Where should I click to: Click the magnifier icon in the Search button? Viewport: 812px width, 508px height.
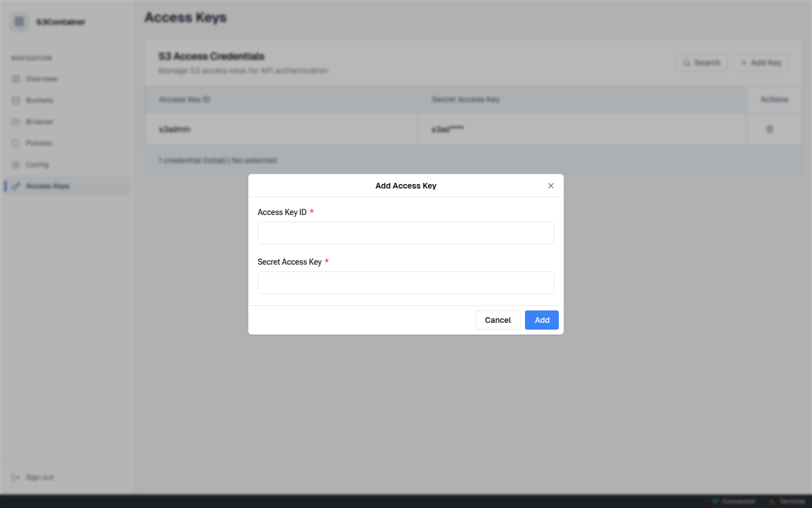click(x=686, y=63)
